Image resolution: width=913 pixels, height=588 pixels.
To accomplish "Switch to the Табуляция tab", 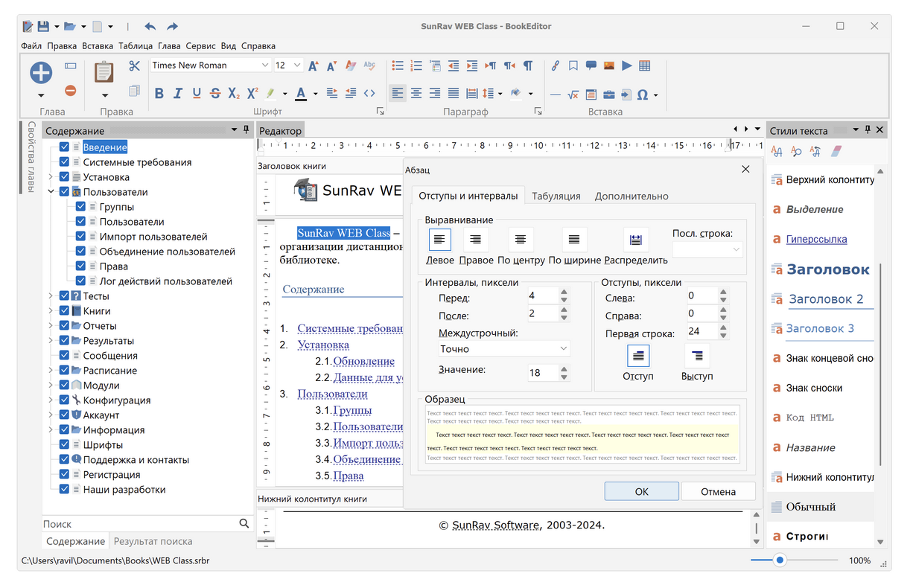I will [556, 196].
